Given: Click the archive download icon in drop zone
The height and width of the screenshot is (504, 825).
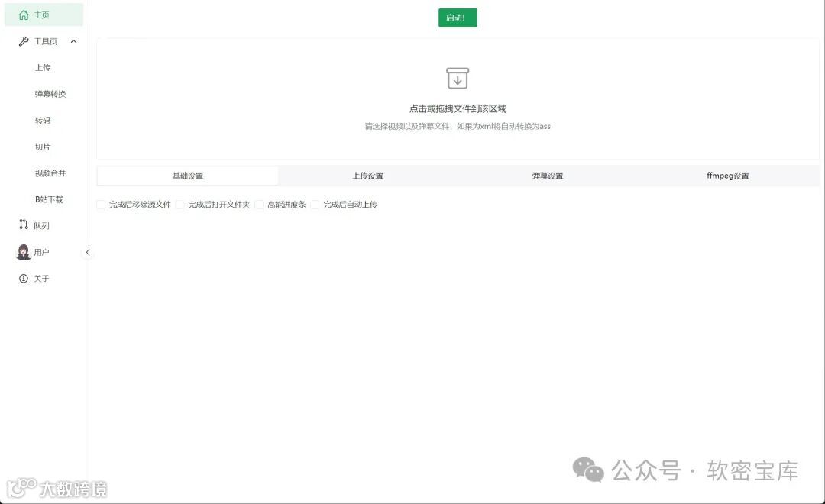Looking at the screenshot, I should click(458, 78).
